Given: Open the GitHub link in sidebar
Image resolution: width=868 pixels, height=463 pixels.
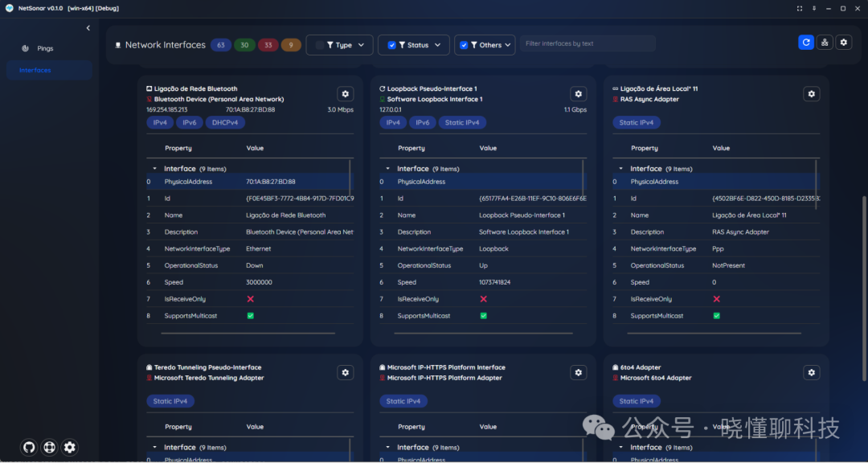Looking at the screenshot, I should pyautogui.click(x=28, y=448).
